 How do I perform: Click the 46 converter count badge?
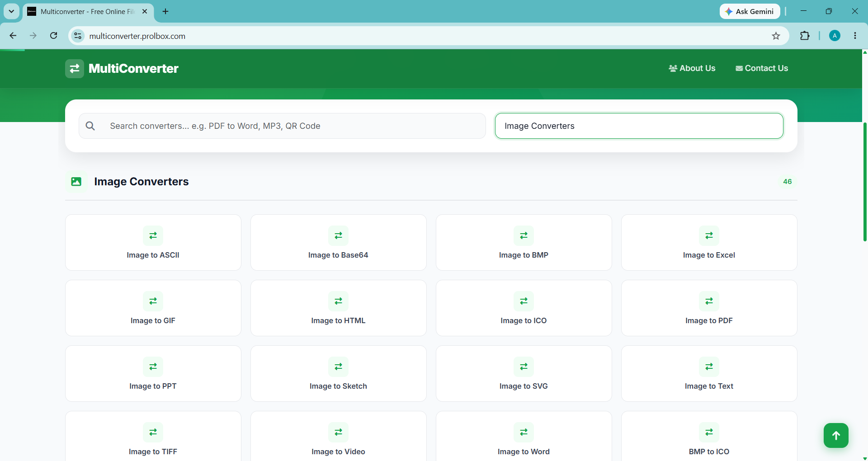click(x=788, y=182)
